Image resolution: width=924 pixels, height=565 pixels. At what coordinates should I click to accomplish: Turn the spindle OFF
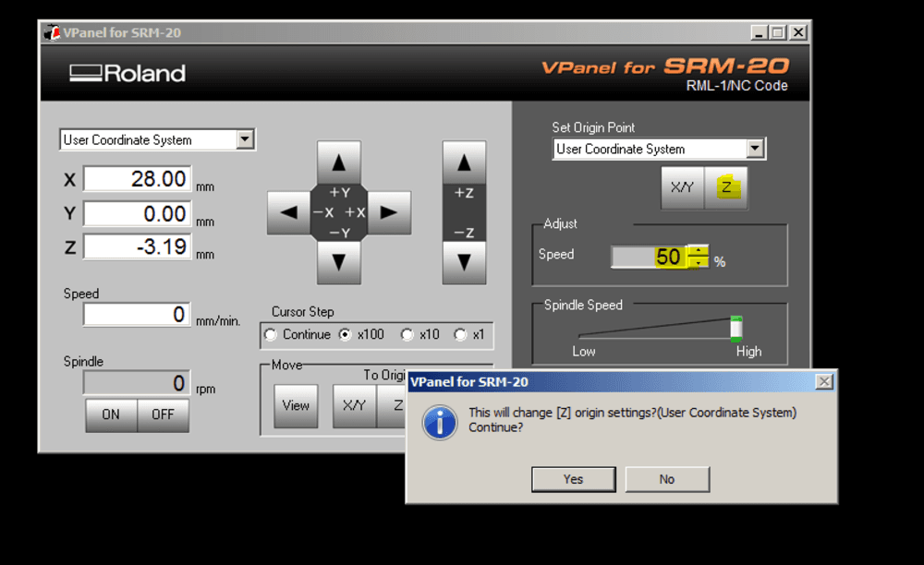click(164, 415)
